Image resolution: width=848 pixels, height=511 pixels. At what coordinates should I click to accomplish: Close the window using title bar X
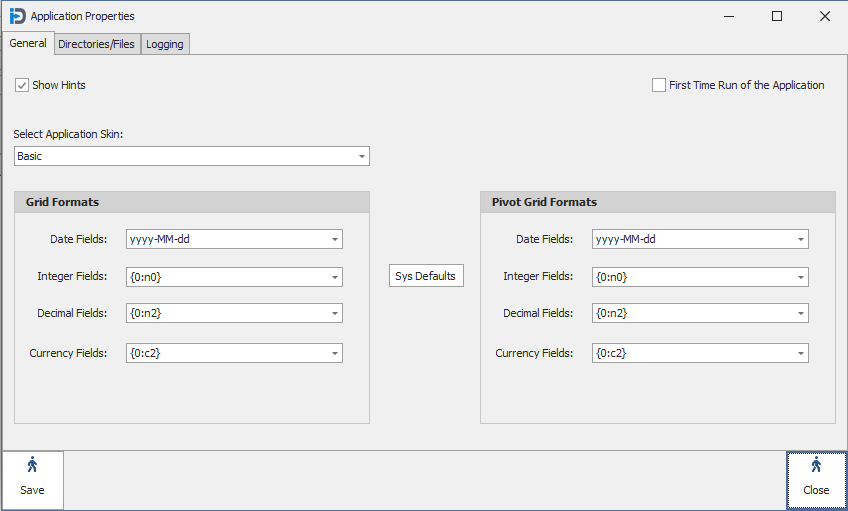coord(824,16)
